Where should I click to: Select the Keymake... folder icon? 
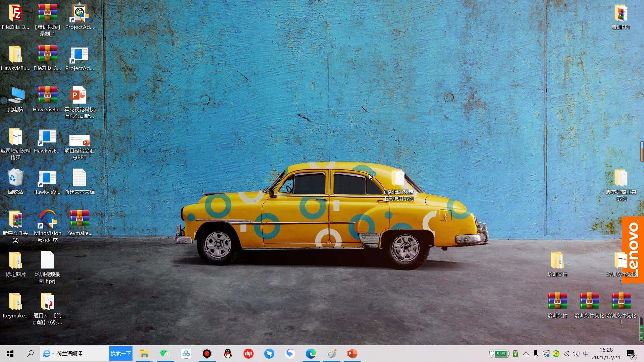15,302
